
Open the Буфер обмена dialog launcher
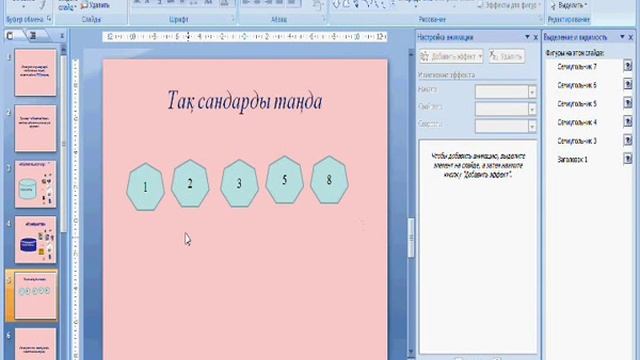(x=49, y=19)
